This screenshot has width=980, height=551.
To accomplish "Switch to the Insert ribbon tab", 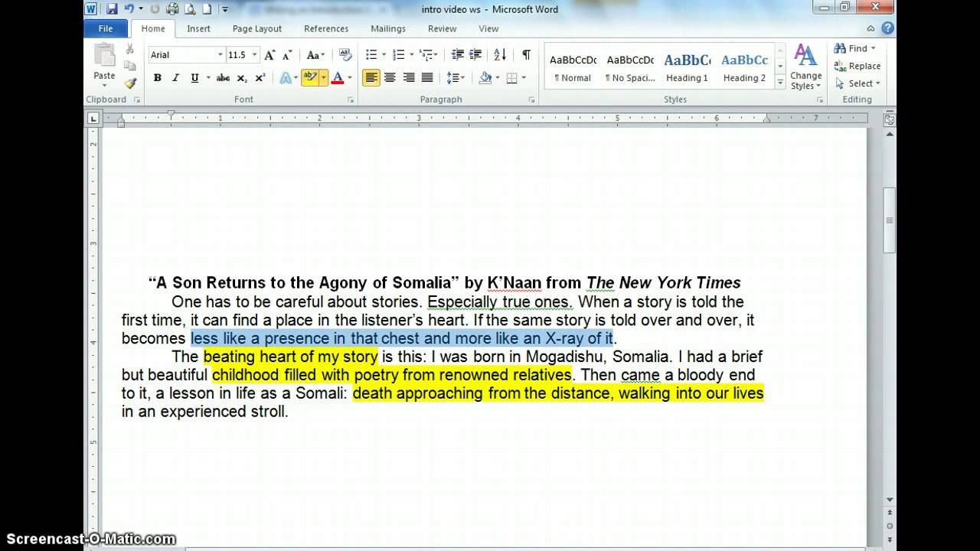I will click(x=198, y=28).
